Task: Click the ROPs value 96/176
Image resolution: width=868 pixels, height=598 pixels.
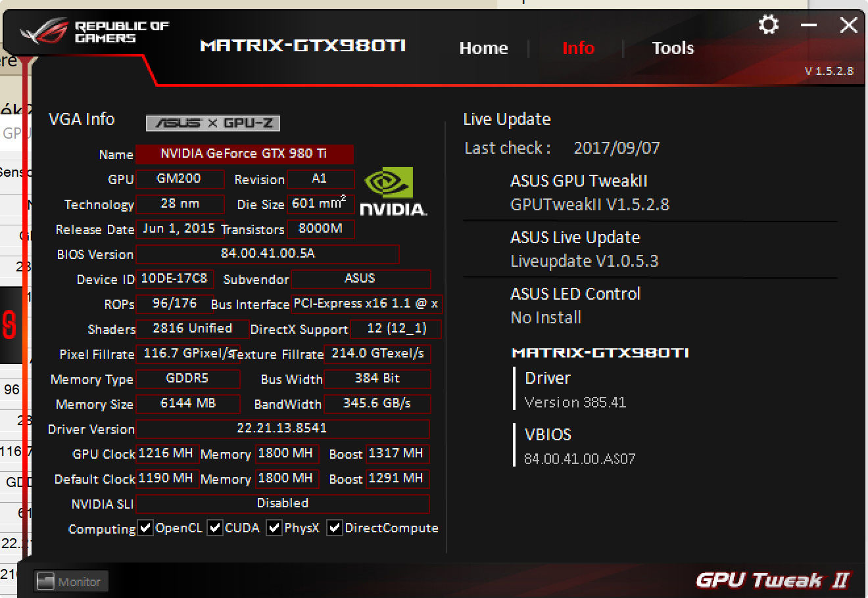Action: pos(174,304)
